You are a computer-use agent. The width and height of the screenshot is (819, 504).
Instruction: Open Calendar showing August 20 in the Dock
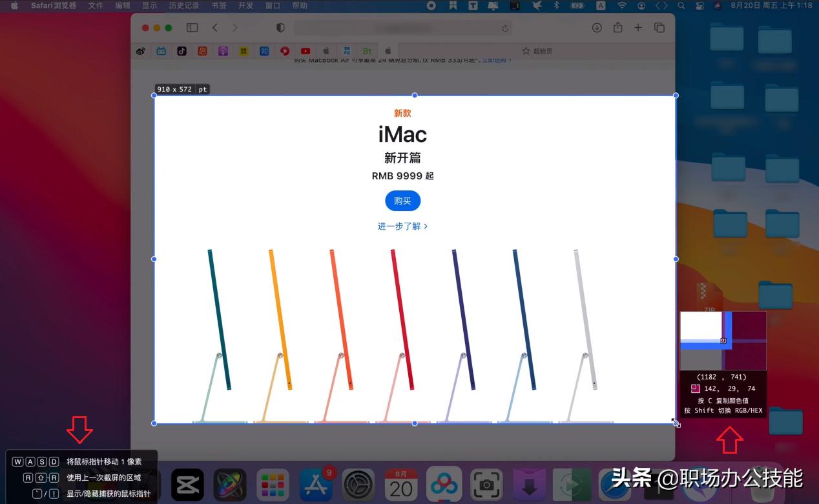(402, 483)
